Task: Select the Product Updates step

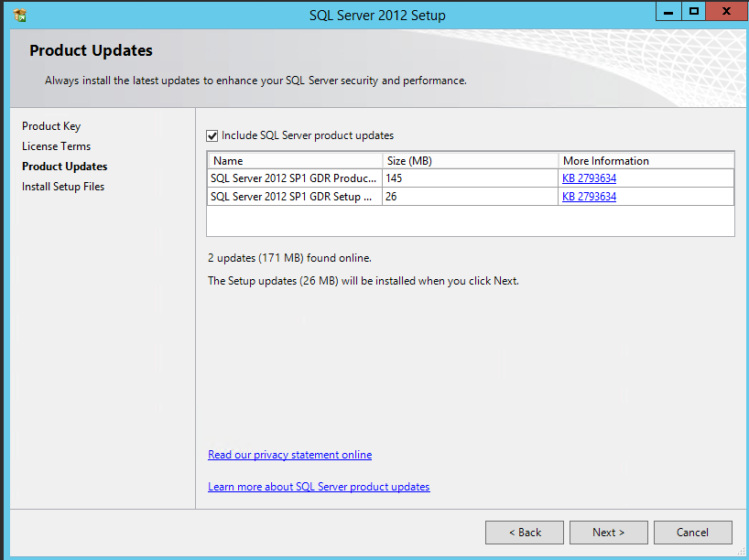Action: coord(64,167)
